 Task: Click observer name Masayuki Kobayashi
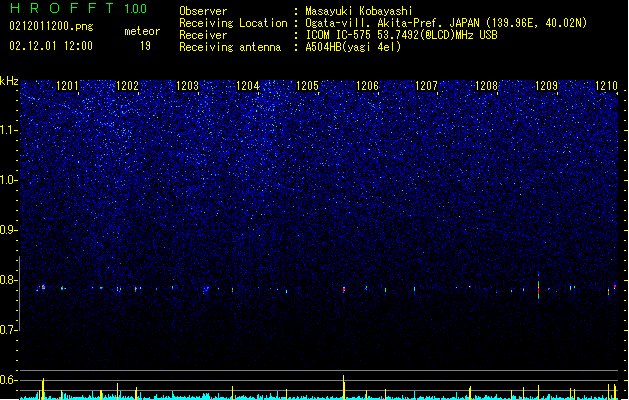click(x=359, y=11)
